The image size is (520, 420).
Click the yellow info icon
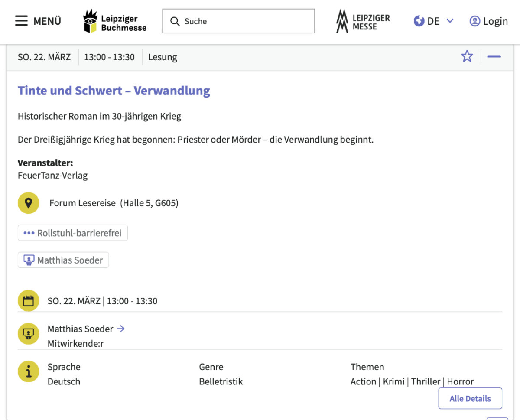pyautogui.click(x=29, y=371)
